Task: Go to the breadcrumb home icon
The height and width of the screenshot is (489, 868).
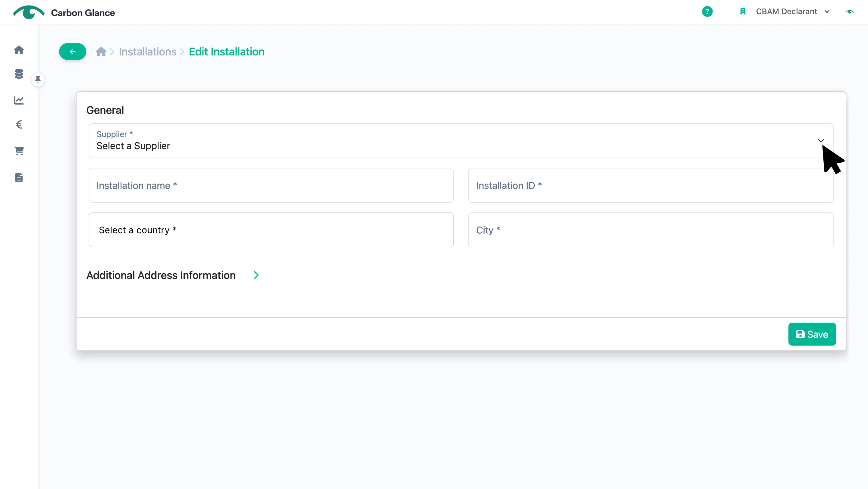Action: coord(101,52)
